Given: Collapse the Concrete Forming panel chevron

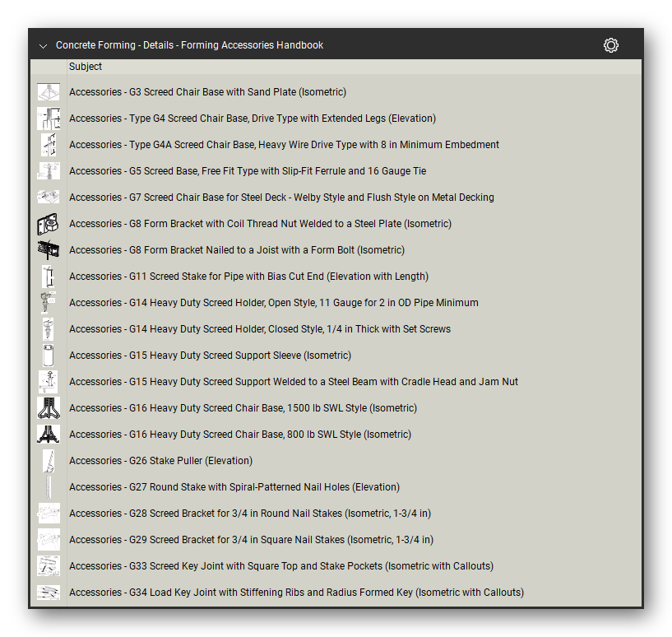Looking at the screenshot, I should [43, 46].
